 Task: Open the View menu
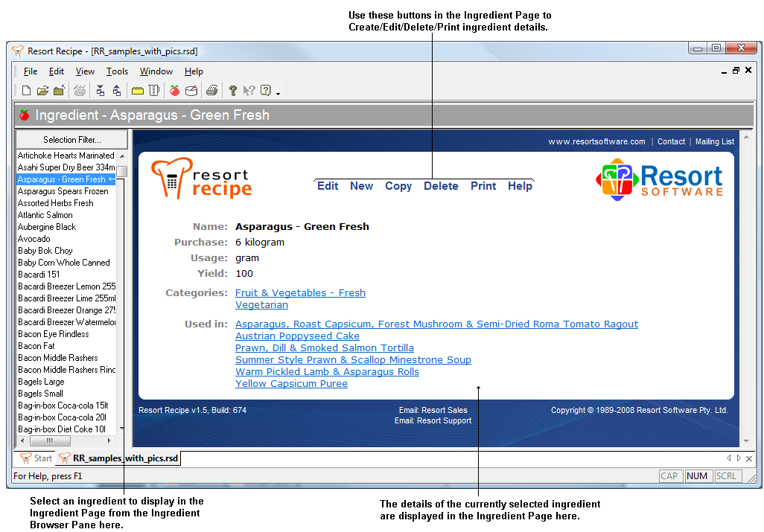85,71
